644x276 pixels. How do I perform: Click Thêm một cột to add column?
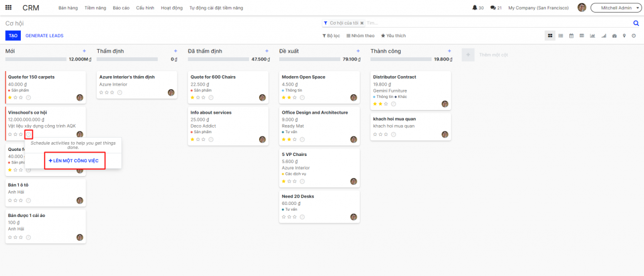click(x=493, y=55)
